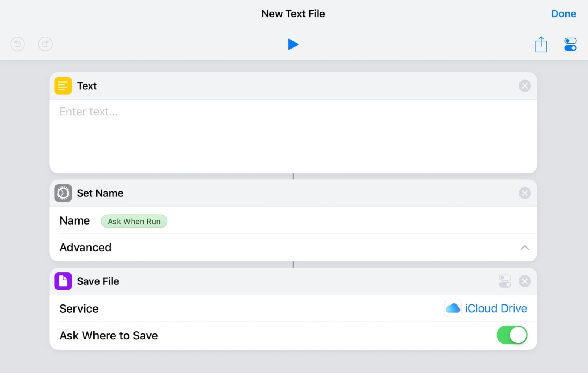Open the shortcut settings toggles icon
The height and width of the screenshot is (373, 588).
[x=570, y=44]
